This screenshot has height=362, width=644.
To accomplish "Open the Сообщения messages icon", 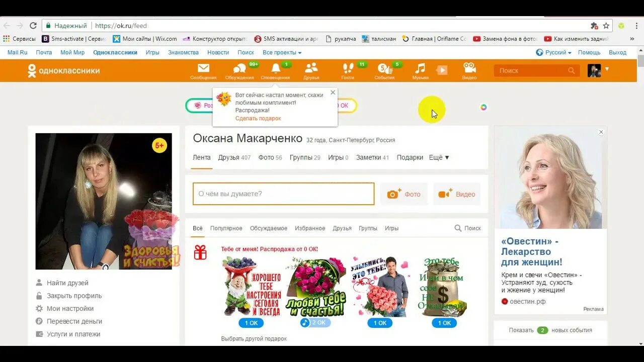I will click(203, 70).
